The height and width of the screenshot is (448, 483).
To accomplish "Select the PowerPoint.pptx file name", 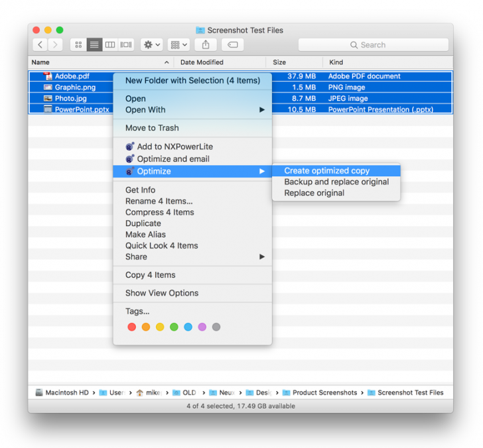I will (82, 109).
